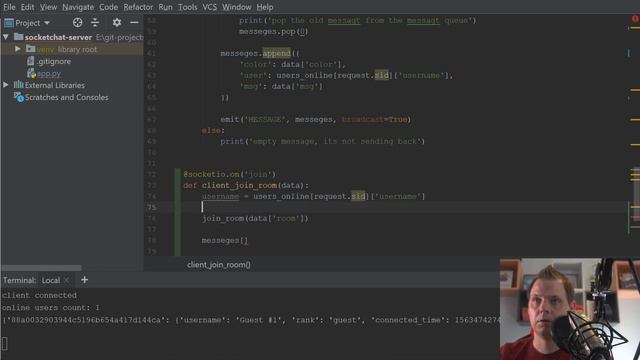Screen dimensions: 640x360
Task: Click the 'client connected' terminal line
Action: click(x=39, y=295)
